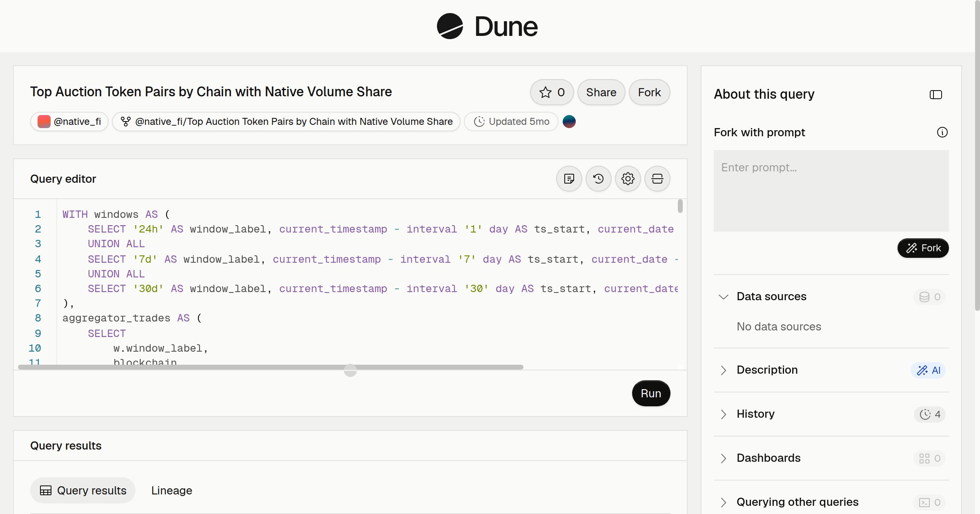Switch to the Lineage tab
Image resolution: width=980 pixels, height=514 pixels.
[x=171, y=490]
